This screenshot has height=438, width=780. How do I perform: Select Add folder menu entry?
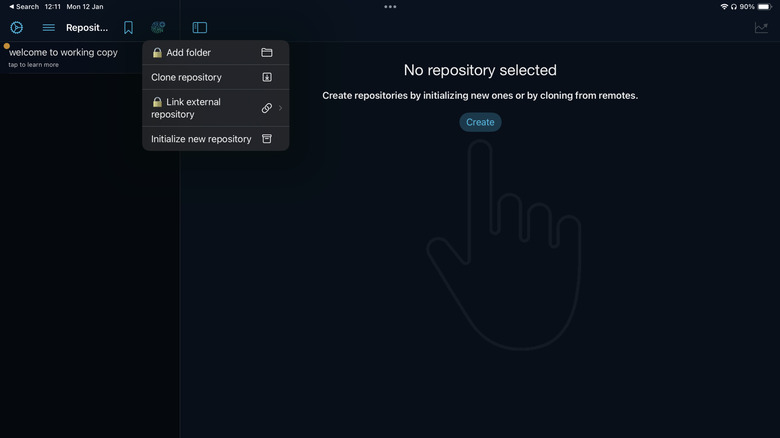(x=215, y=52)
